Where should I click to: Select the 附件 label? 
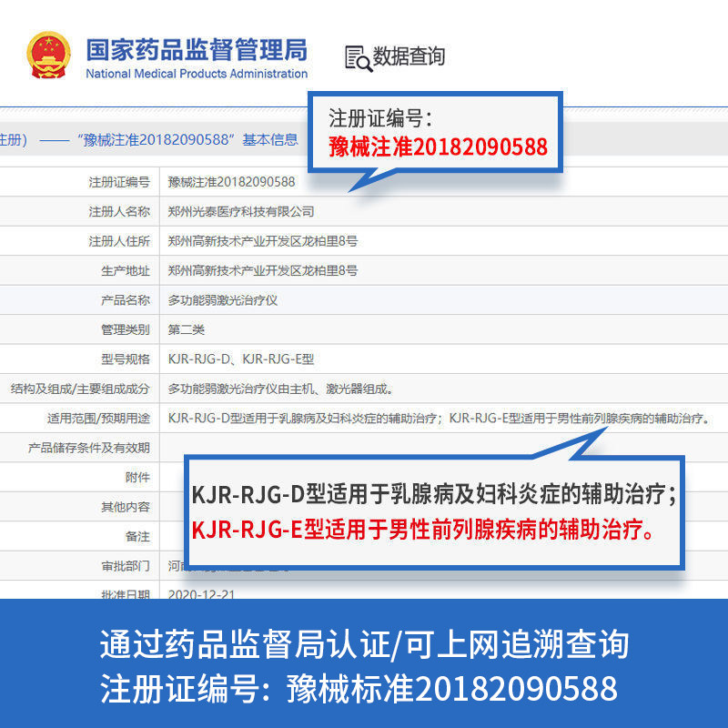pyautogui.click(x=137, y=477)
